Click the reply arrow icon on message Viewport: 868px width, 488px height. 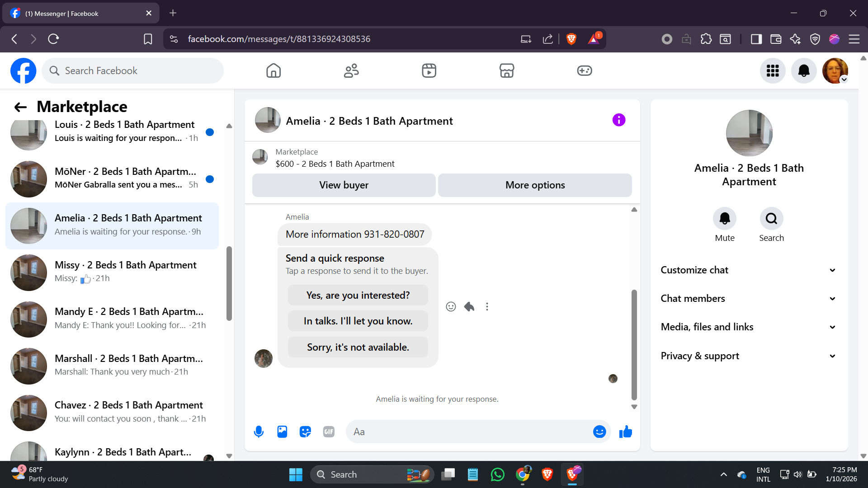click(469, 307)
